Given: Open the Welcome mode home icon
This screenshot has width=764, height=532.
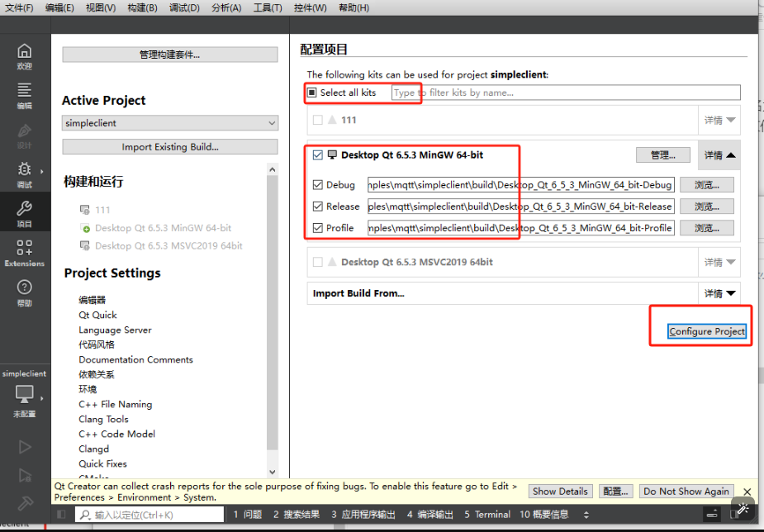Looking at the screenshot, I should pyautogui.click(x=24, y=51).
